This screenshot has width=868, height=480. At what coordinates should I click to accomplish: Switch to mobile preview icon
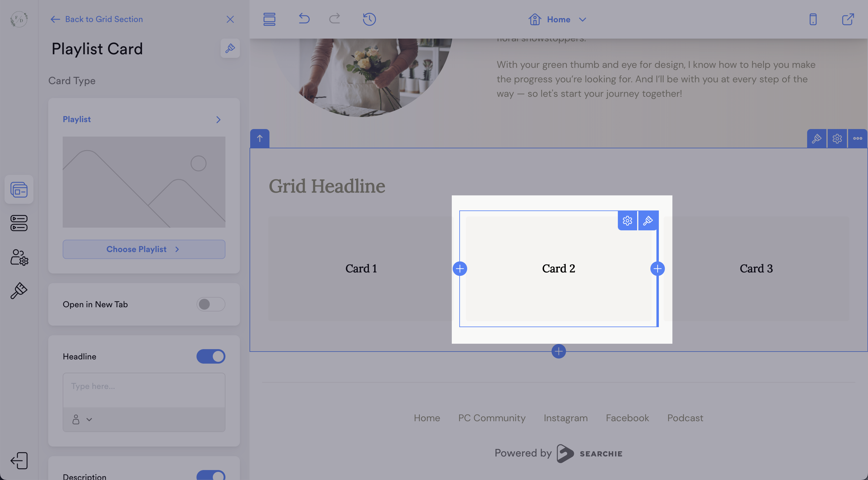(813, 19)
